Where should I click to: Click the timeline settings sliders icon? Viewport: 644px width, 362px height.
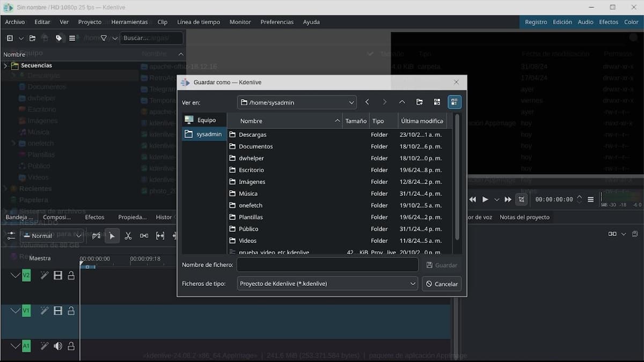pyautogui.click(x=11, y=235)
